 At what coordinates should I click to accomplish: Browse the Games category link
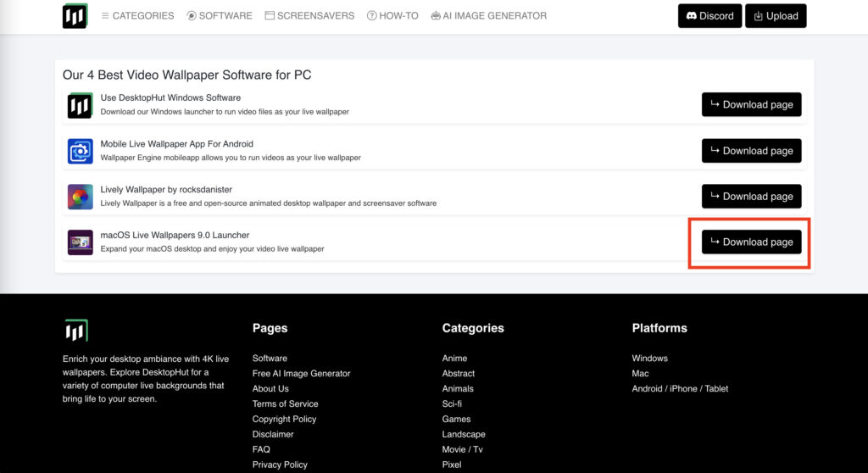[x=456, y=420]
